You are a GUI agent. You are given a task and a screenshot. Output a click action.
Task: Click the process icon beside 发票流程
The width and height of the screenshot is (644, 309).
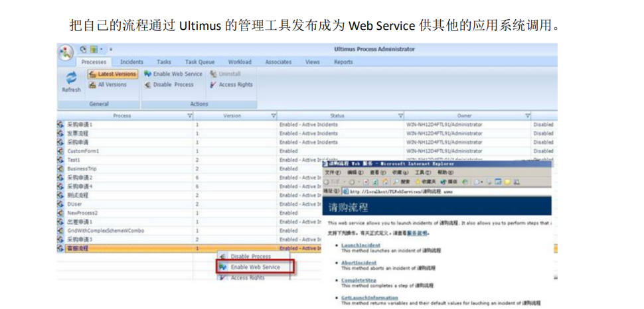(60, 133)
